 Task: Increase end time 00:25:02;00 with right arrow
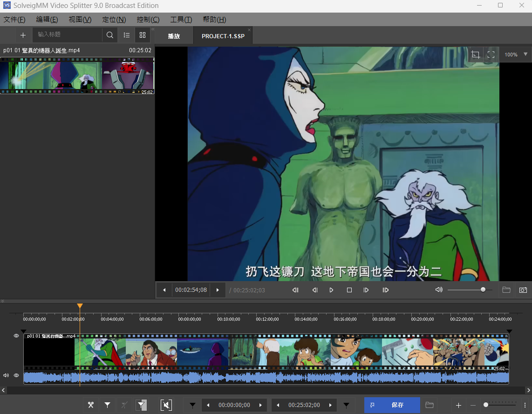[330, 405]
